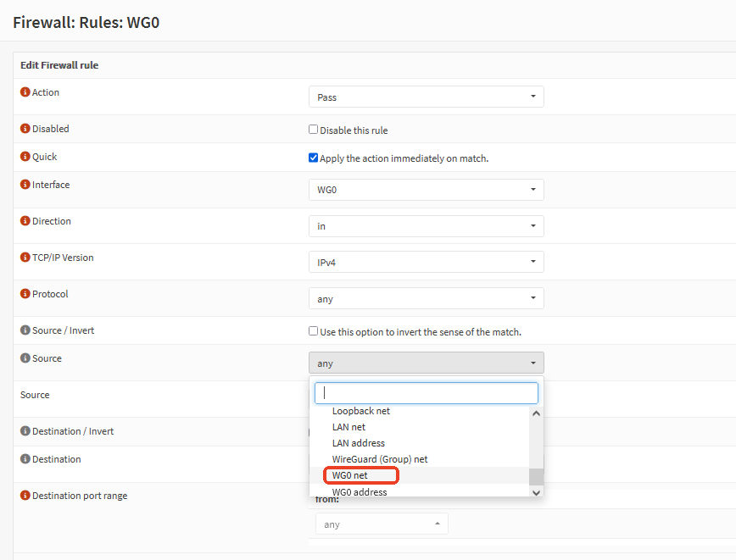Click the info icon next to Interface
The height and width of the screenshot is (560, 736).
[x=25, y=185]
